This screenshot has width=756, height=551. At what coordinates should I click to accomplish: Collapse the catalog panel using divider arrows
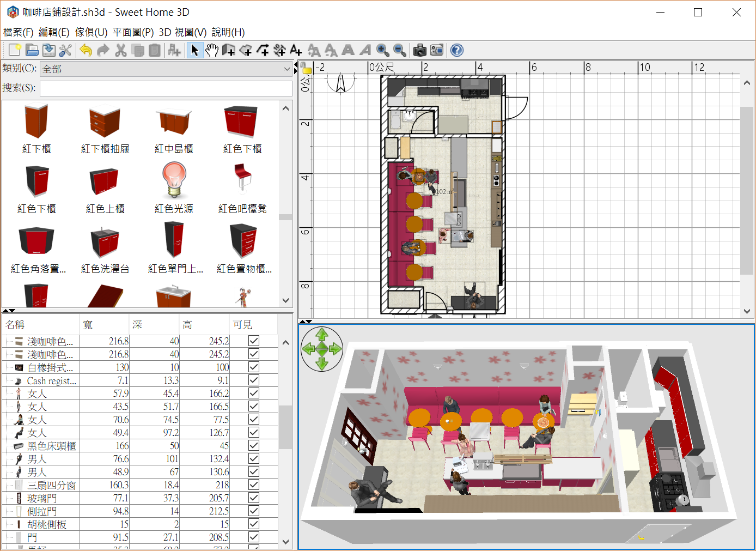coord(6,311)
